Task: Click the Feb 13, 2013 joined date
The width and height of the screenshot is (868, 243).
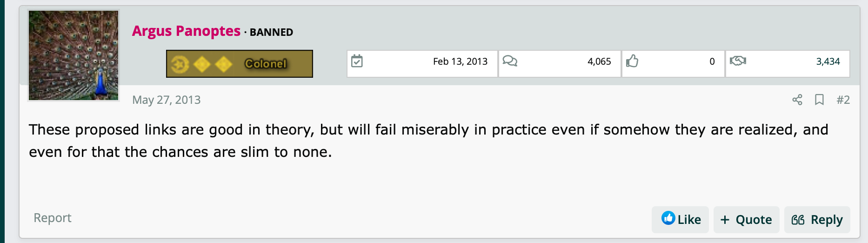Action: tap(460, 61)
